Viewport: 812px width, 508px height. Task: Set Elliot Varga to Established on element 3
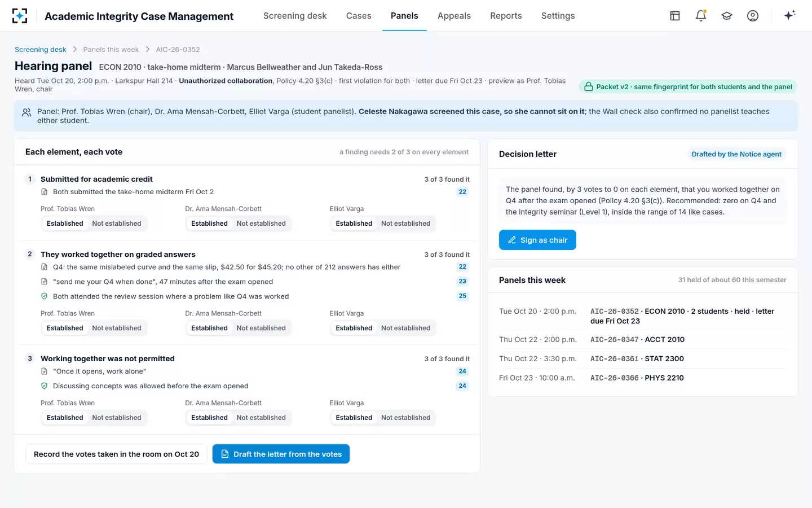[354, 418]
